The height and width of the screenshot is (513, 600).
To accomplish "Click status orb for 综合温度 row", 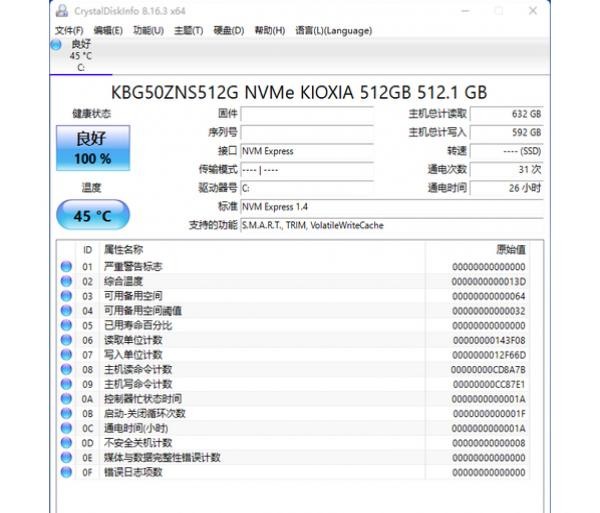I will pyautogui.click(x=67, y=282).
